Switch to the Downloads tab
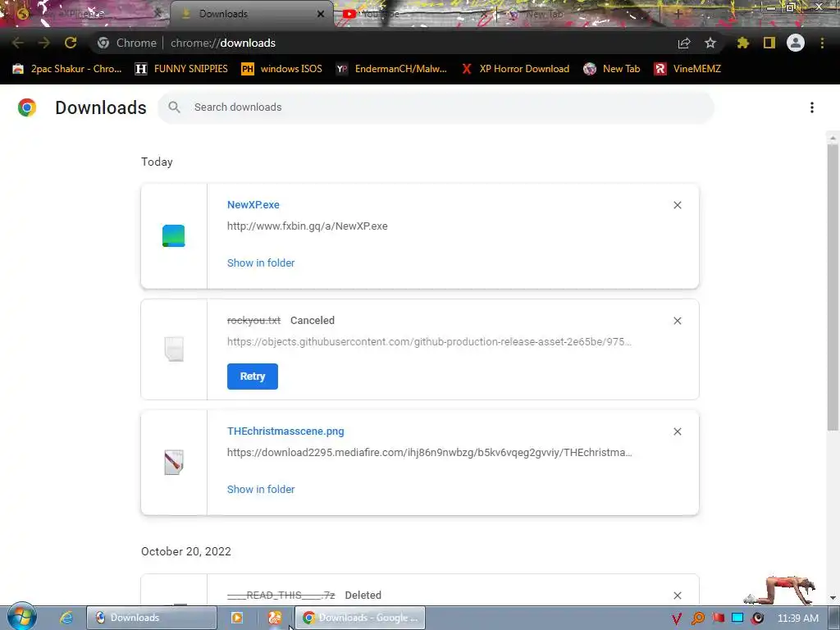 coord(251,14)
